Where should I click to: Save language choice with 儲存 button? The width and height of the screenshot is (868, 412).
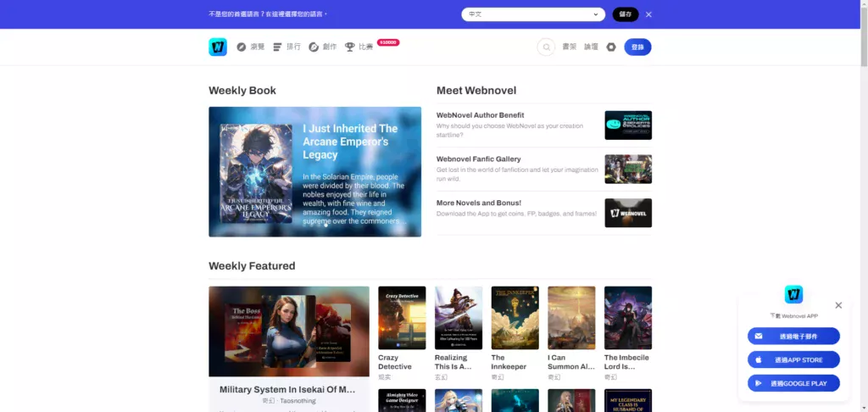pos(625,14)
